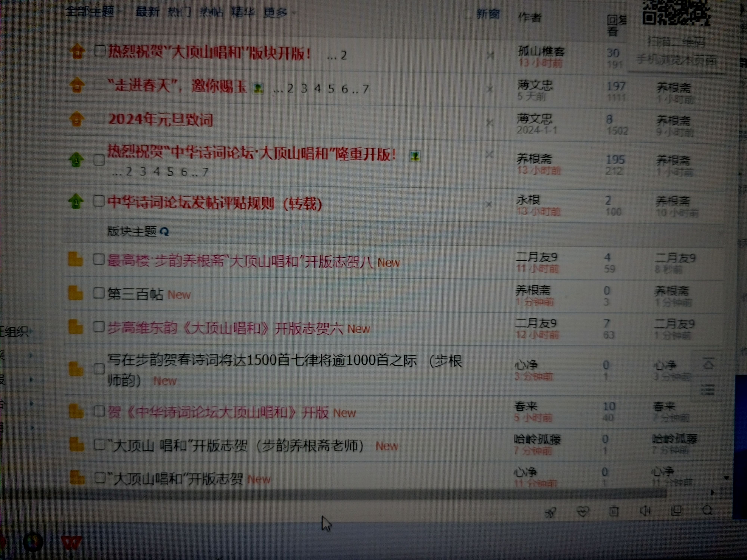Click the 版块主题 section label
747x560 pixels.
click(x=132, y=231)
